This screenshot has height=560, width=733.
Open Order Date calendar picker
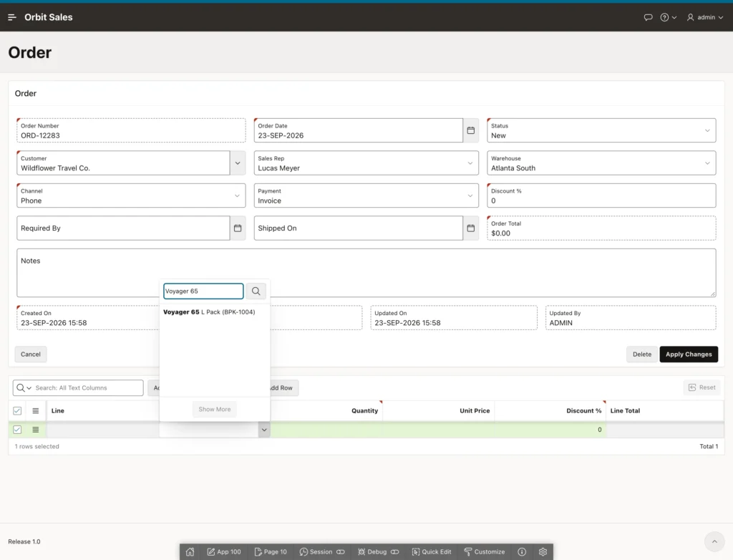[471, 130]
